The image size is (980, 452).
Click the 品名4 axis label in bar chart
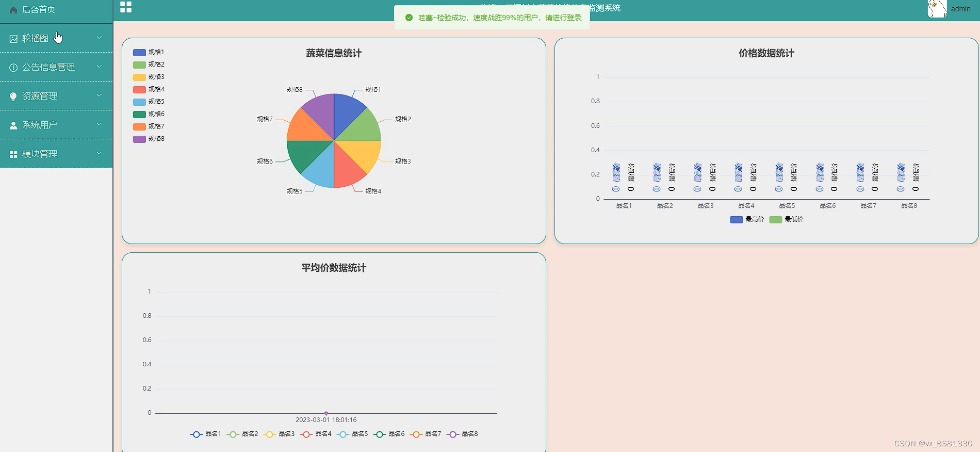click(x=746, y=206)
